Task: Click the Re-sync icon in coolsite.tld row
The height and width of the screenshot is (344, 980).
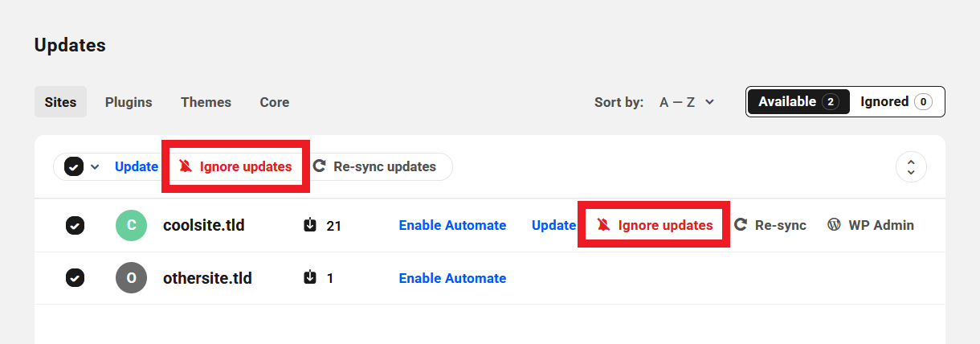Action: (x=741, y=225)
